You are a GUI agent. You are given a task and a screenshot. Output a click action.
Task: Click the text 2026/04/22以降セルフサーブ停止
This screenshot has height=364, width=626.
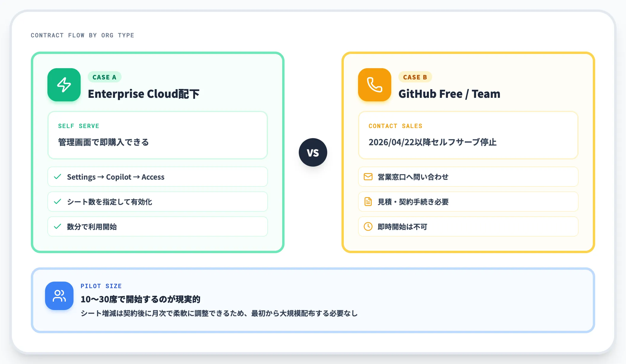click(432, 142)
